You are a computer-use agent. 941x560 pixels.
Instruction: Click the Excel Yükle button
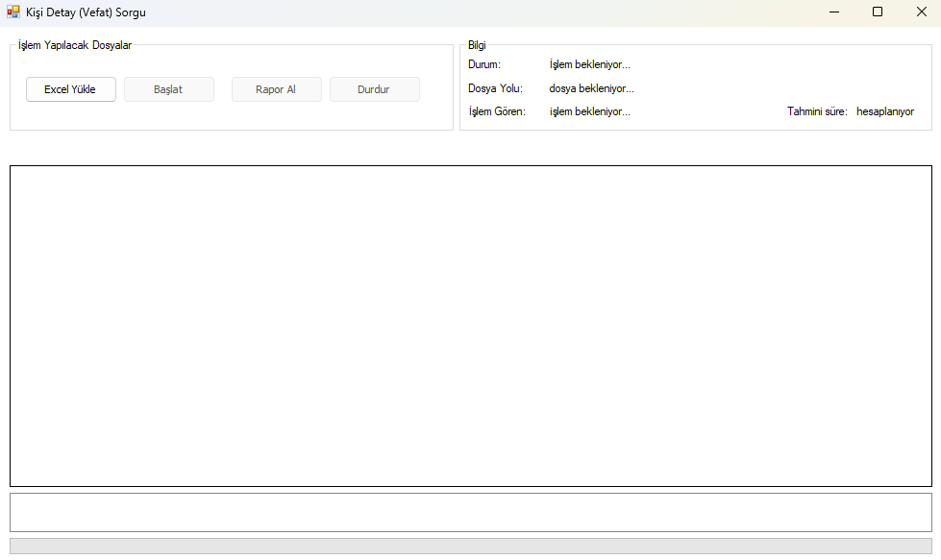[71, 89]
